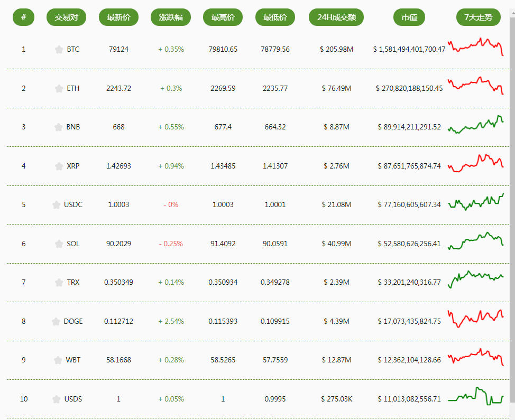Viewport: 515px width, 420px height.
Task: Click the star beside USDS
Action: click(x=56, y=399)
